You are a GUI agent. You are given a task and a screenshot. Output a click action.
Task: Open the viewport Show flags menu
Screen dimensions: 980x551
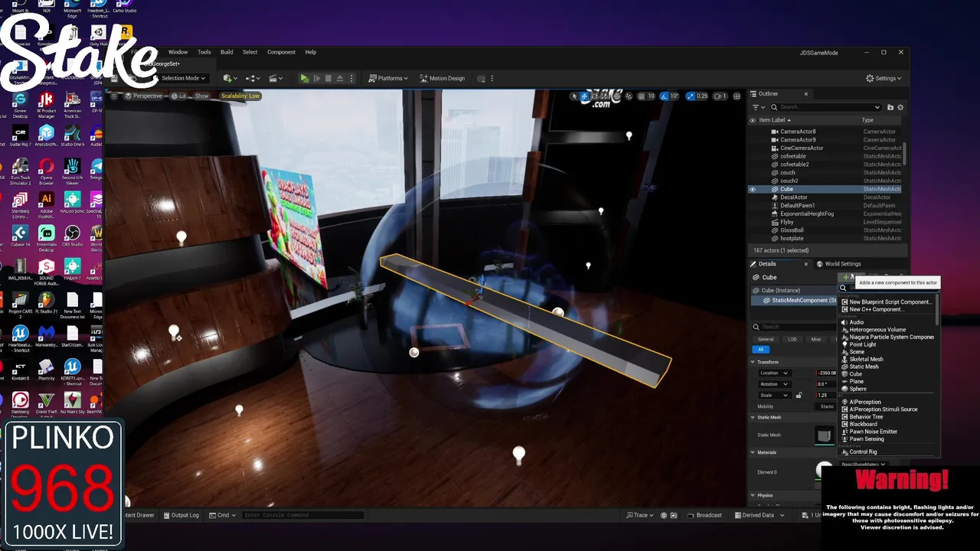[201, 96]
